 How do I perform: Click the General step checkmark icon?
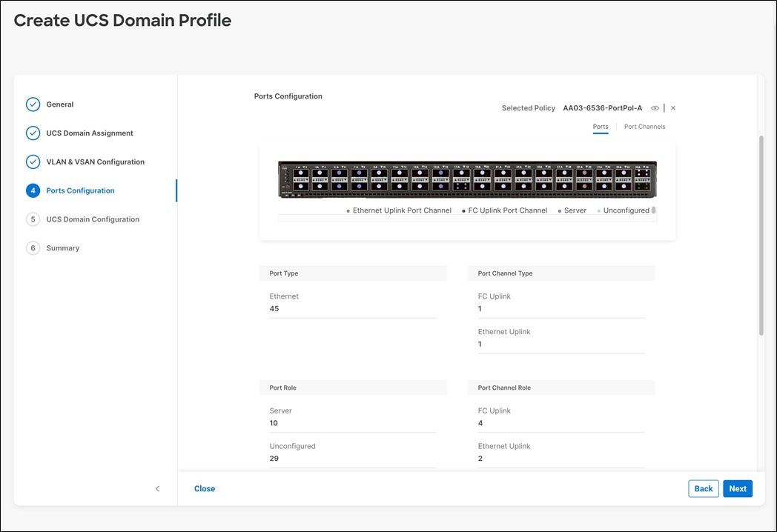33,104
